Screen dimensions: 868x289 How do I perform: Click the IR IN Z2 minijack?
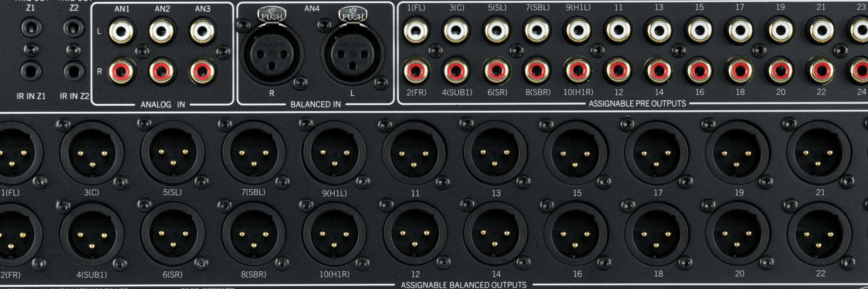click(74, 71)
